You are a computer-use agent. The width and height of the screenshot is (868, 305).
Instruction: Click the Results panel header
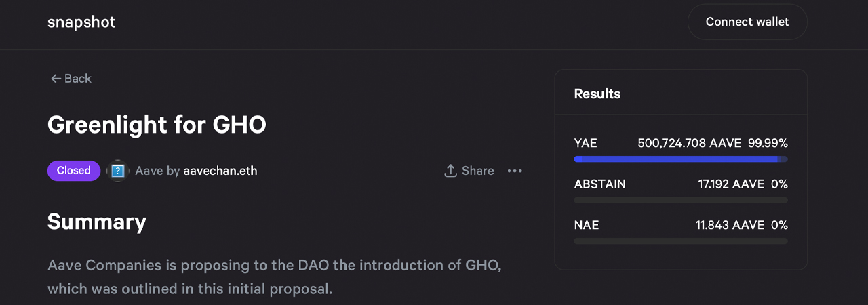point(597,94)
